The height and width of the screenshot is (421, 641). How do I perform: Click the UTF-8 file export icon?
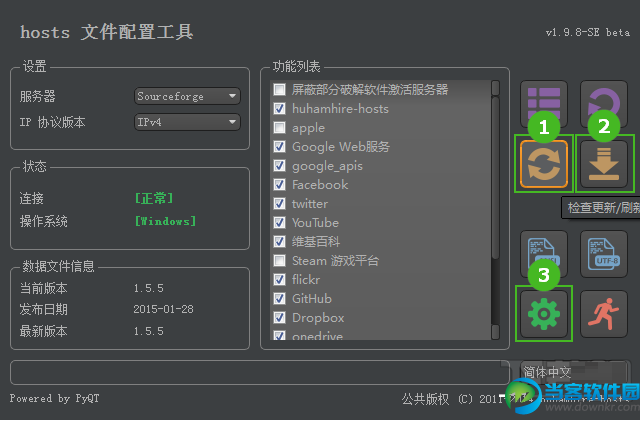click(x=604, y=254)
